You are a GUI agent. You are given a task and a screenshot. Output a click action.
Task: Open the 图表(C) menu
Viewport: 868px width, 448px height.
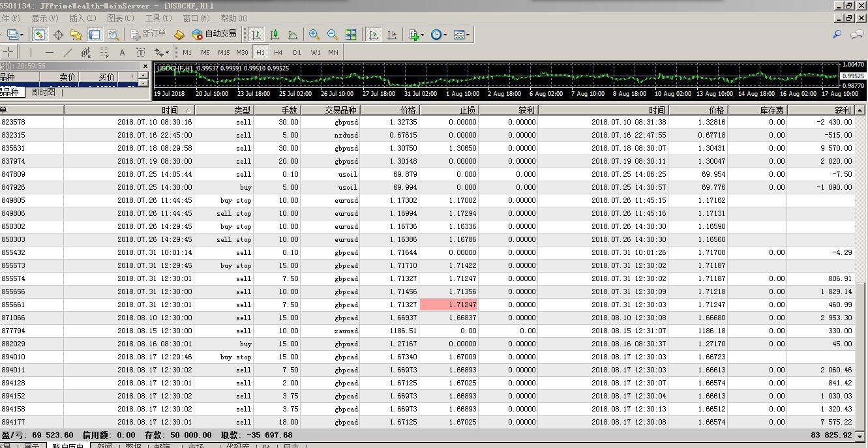click(x=120, y=18)
